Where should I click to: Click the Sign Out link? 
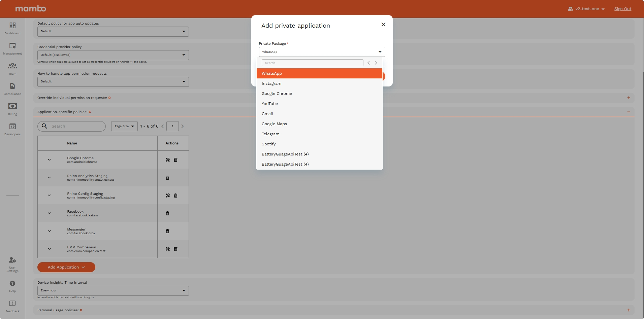pyautogui.click(x=623, y=9)
